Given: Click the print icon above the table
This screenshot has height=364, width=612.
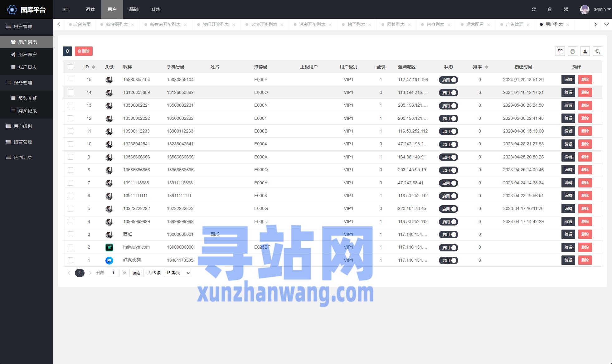Looking at the screenshot, I should [x=573, y=51].
